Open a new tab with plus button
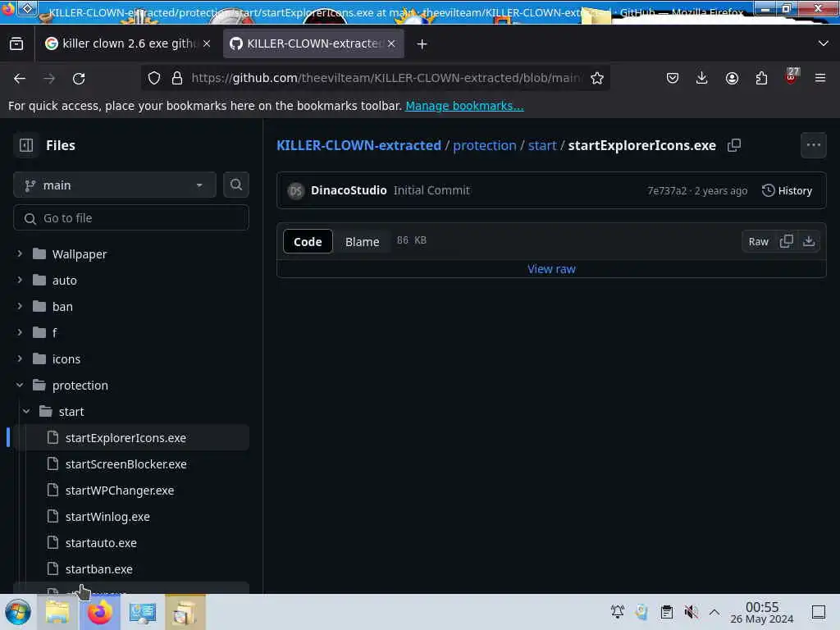Screen dimensions: 840x630 click(422, 44)
